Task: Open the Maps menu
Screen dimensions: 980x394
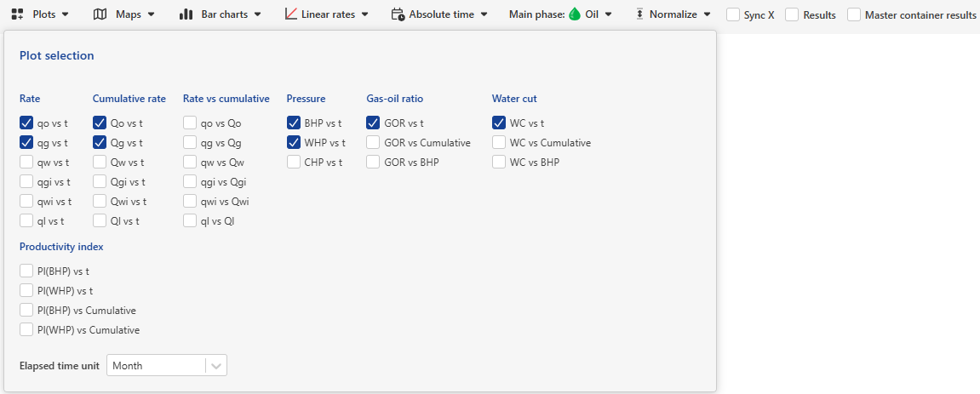Action: point(151,14)
